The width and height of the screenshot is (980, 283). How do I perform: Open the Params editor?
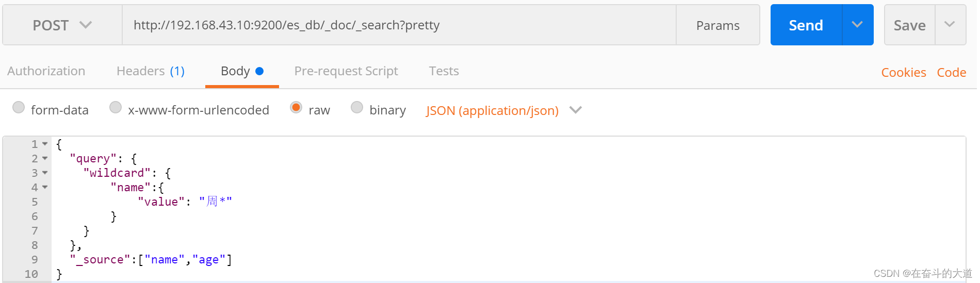(717, 25)
